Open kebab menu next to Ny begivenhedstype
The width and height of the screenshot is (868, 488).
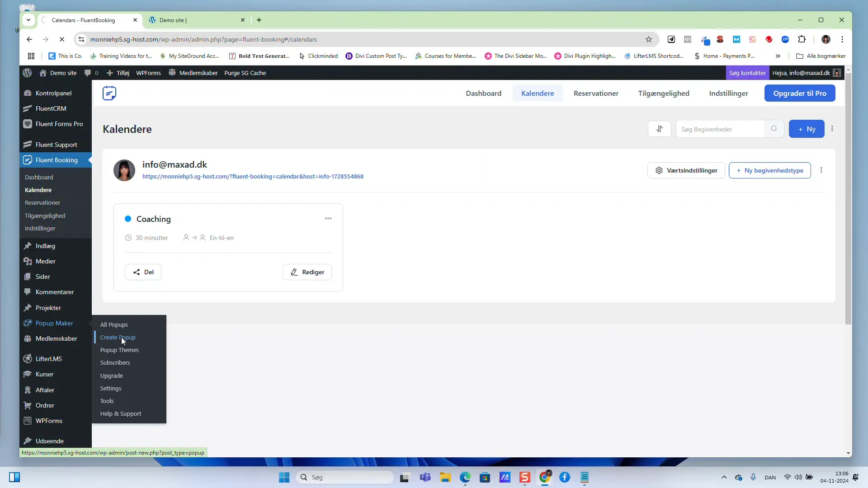(821, 170)
